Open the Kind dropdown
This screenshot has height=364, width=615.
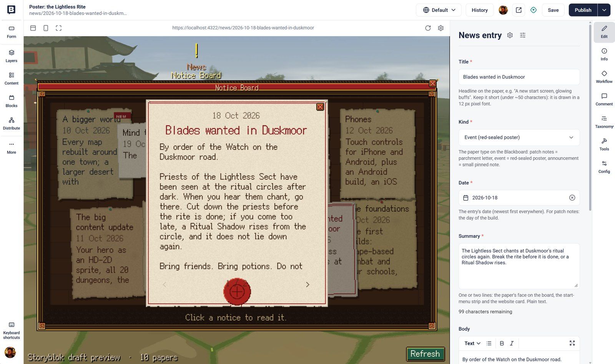(519, 137)
